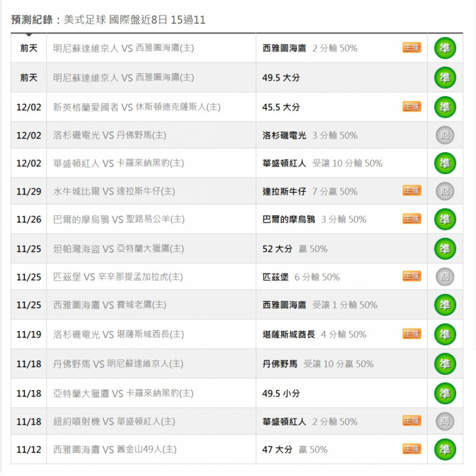Click the 主推 badge in the 47 大分 row
476x476 pixels.
pos(412,449)
